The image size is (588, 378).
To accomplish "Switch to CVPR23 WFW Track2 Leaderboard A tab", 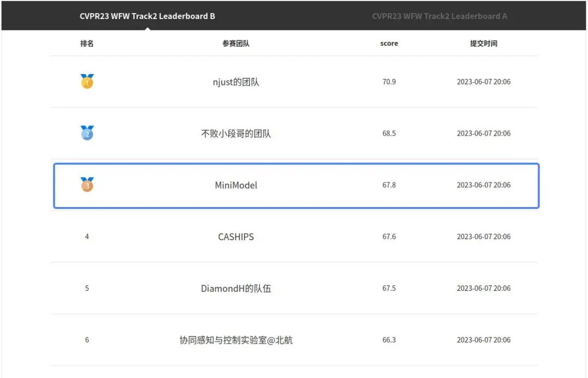I will click(439, 16).
